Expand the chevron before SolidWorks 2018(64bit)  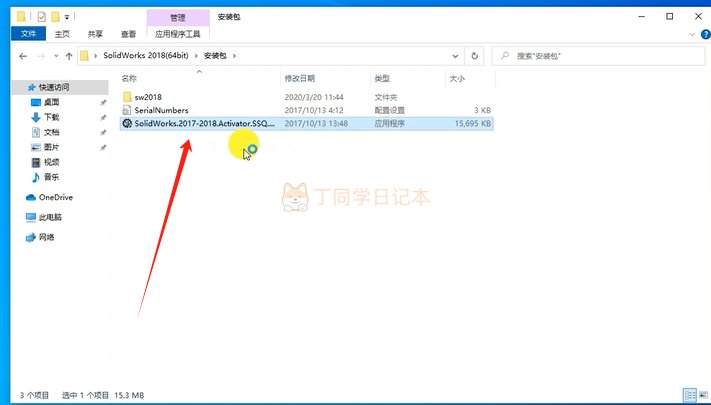click(96, 56)
